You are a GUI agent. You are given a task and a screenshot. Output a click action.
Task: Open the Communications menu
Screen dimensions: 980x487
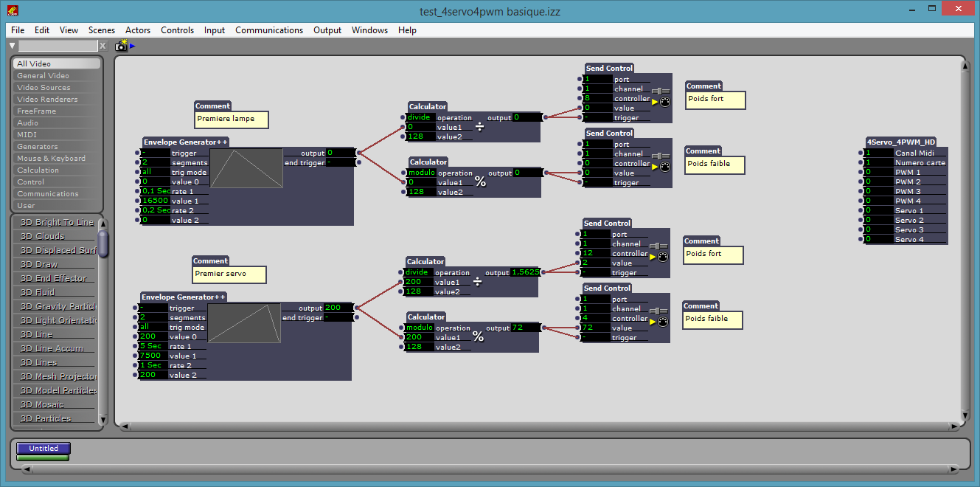[x=269, y=30]
